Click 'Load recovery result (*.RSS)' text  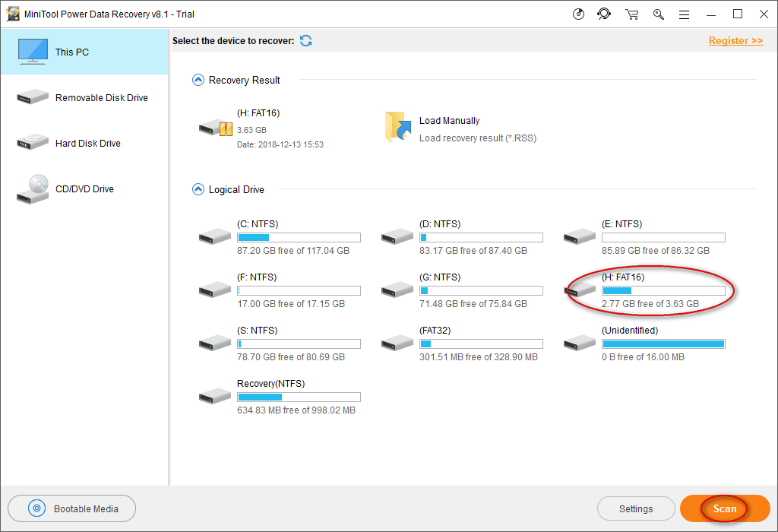[x=478, y=138]
